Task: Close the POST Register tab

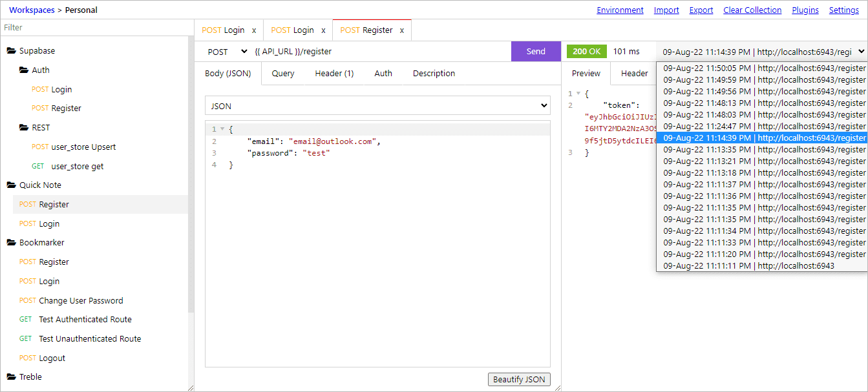Action: [x=402, y=30]
